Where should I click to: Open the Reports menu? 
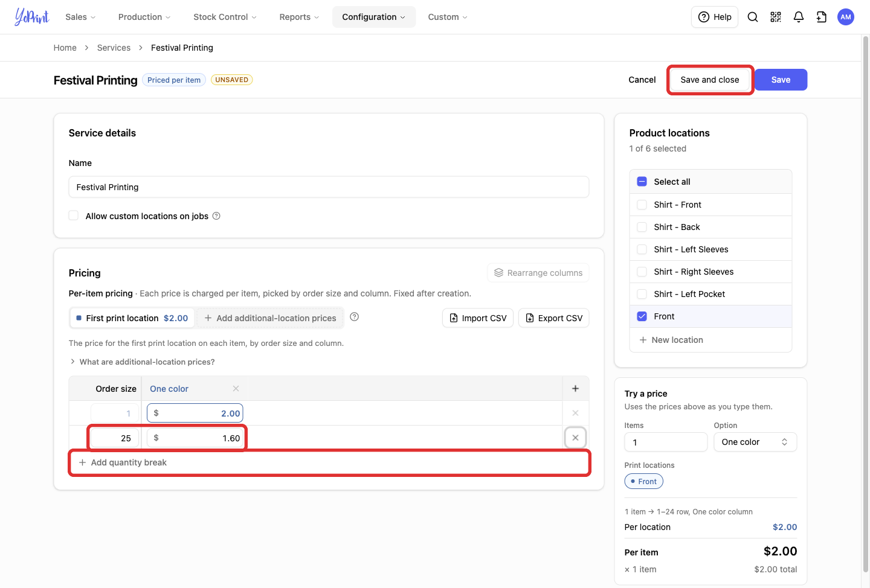(x=299, y=17)
